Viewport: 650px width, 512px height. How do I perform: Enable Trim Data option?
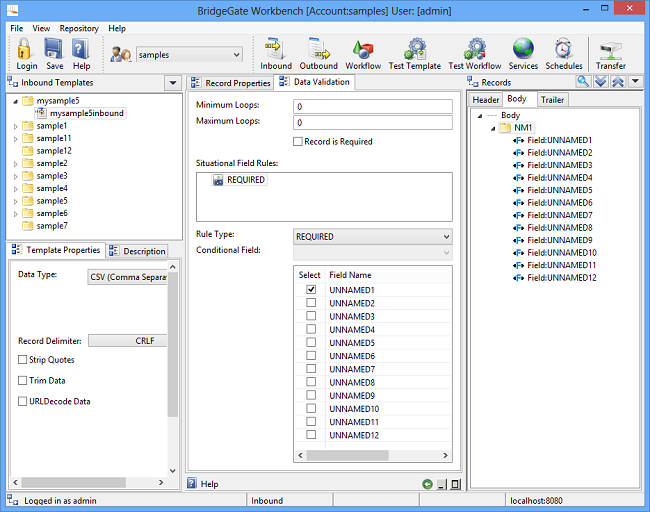coord(23,380)
